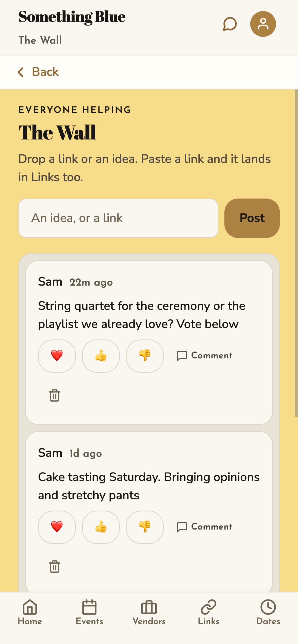This screenshot has width=298, height=644.
Task: Open the chat bubble icon in header
Action: 230,24
